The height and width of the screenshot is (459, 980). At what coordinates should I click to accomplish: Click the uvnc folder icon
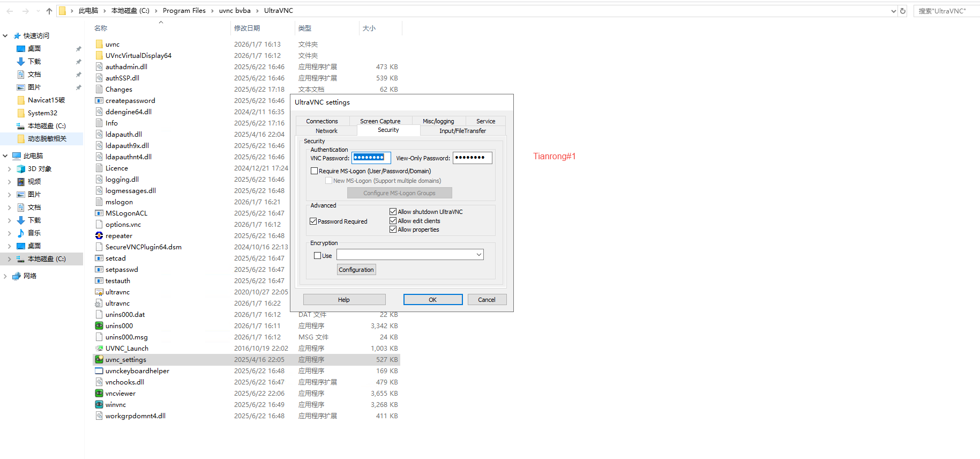coord(99,44)
